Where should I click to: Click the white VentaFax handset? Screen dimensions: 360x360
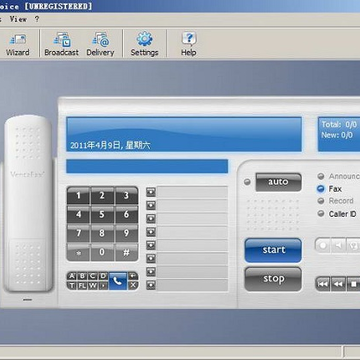pos(28,203)
